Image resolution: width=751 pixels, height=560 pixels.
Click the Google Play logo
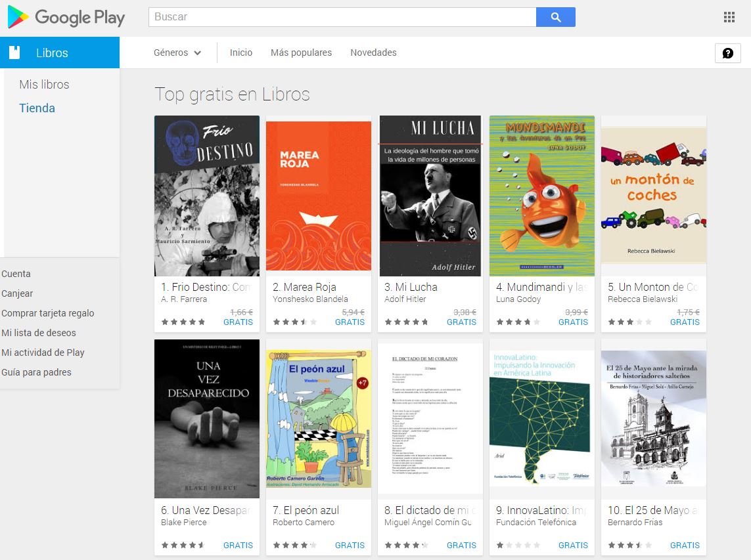tap(66, 18)
